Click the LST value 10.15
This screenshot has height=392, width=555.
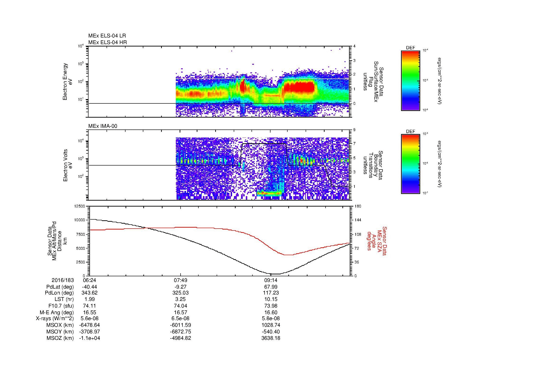271,300
